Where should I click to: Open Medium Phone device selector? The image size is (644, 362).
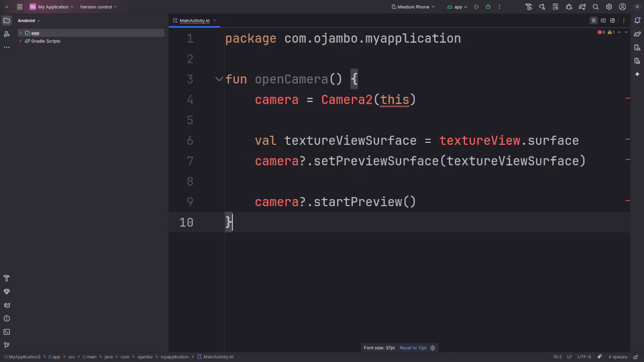tap(413, 7)
